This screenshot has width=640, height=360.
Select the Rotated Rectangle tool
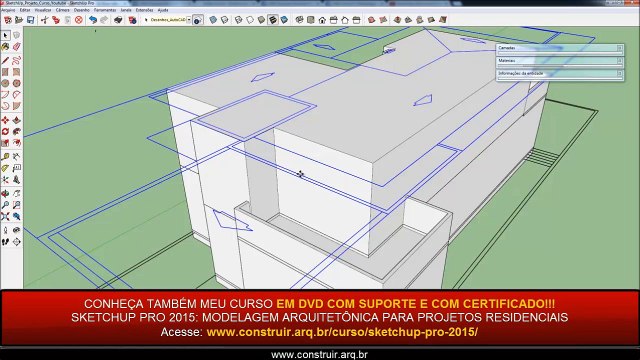pyautogui.click(x=16, y=72)
